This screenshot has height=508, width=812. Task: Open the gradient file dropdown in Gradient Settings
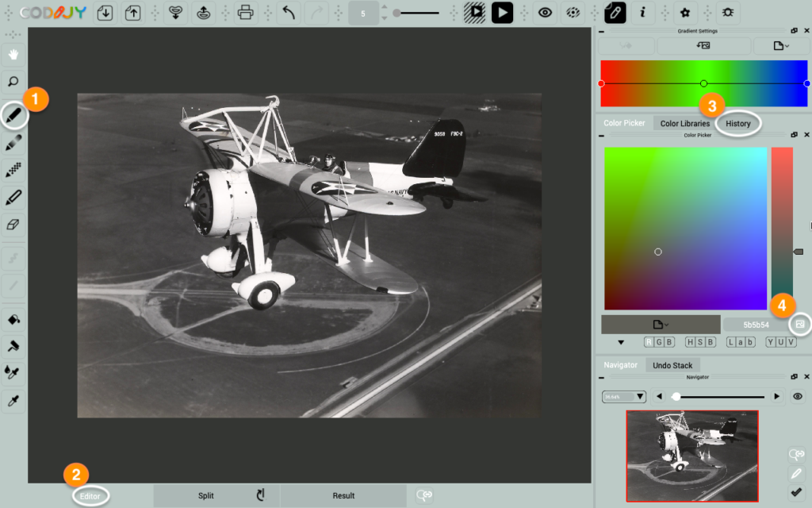click(780, 45)
